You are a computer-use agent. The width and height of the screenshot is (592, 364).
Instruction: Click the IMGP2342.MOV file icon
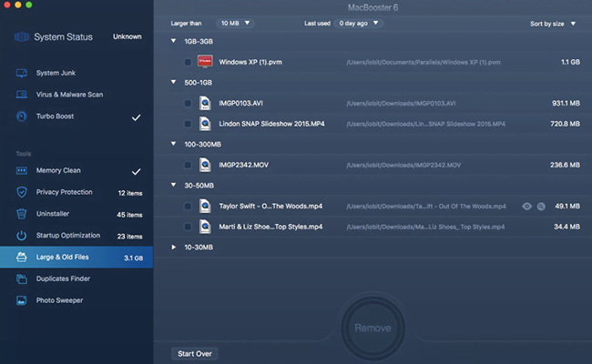(x=205, y=165)
